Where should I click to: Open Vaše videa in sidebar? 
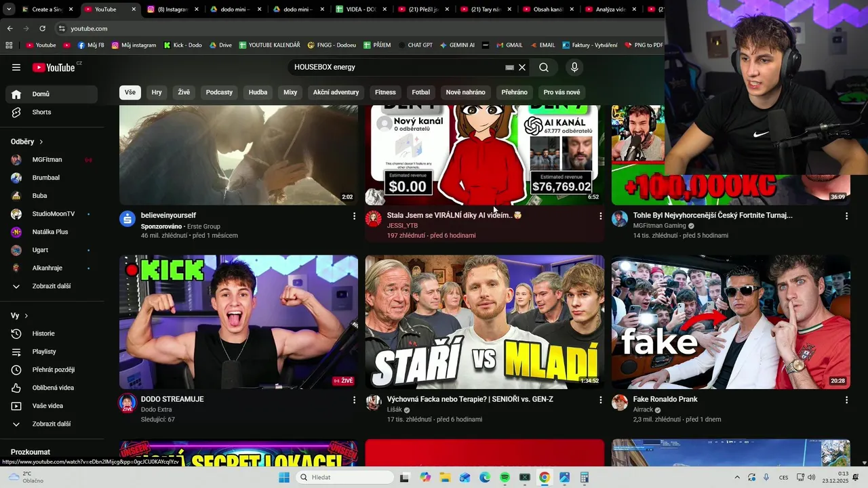(52, 406)
